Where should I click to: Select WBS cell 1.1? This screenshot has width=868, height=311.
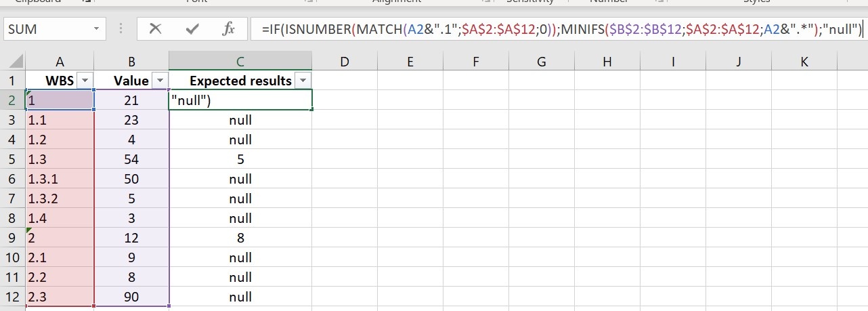pyautogui.click(x=60, y=120)
